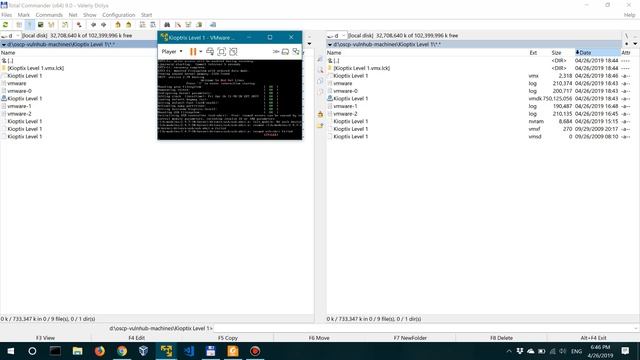Click the black thumbnail view toolbar icon
The image size is (640, 360).
[40, 25]
